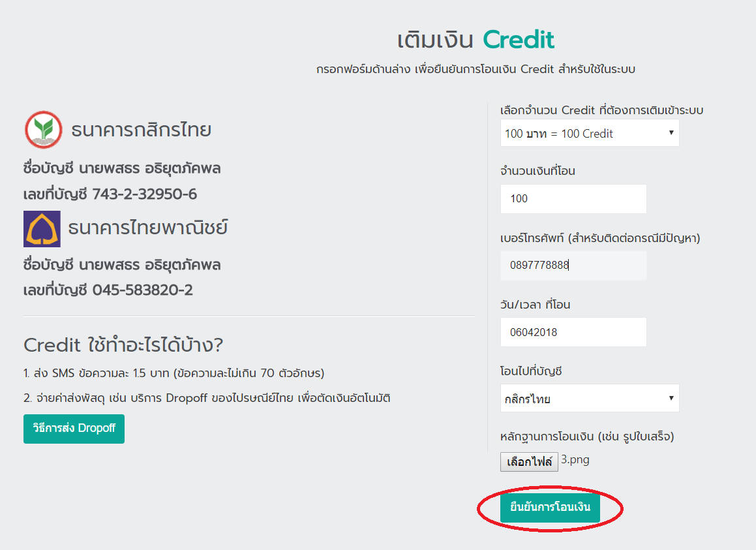The width and height of the screenshot is (756, 550).
Task: Click the account holder name under Kasikorn Bank
Action: click(121, 168)
